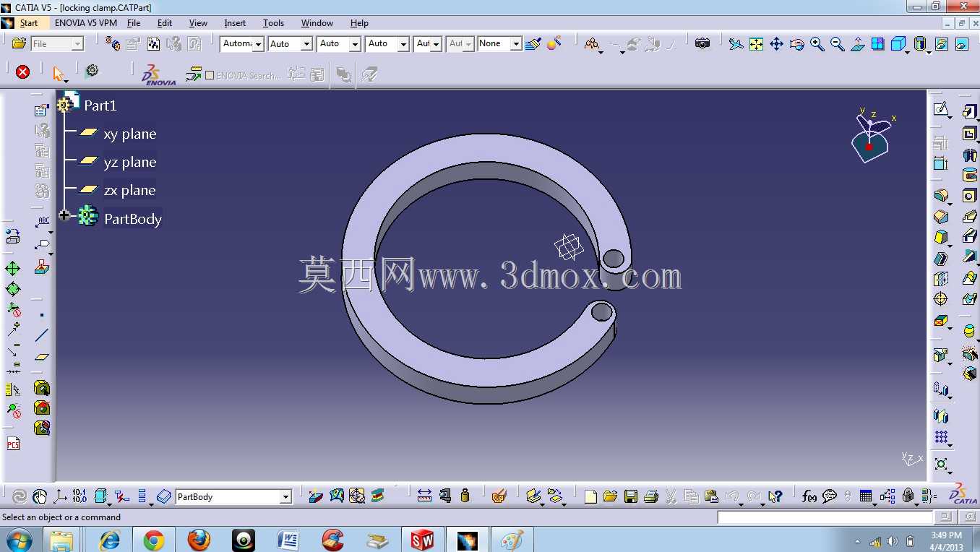Viewport: 980px width, 552px height.
Task: Click the Hide/Show icon in view toolbar
Action: coord(941,44)
